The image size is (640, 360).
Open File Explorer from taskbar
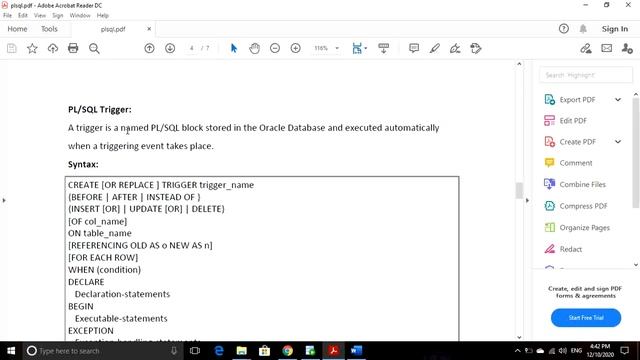[x=242, y=351]
